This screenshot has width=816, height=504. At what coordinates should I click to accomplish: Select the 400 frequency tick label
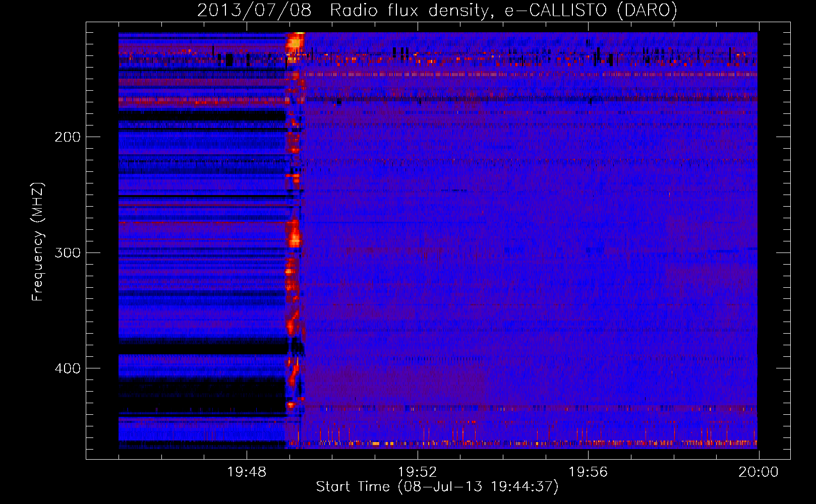coord(68,368)
